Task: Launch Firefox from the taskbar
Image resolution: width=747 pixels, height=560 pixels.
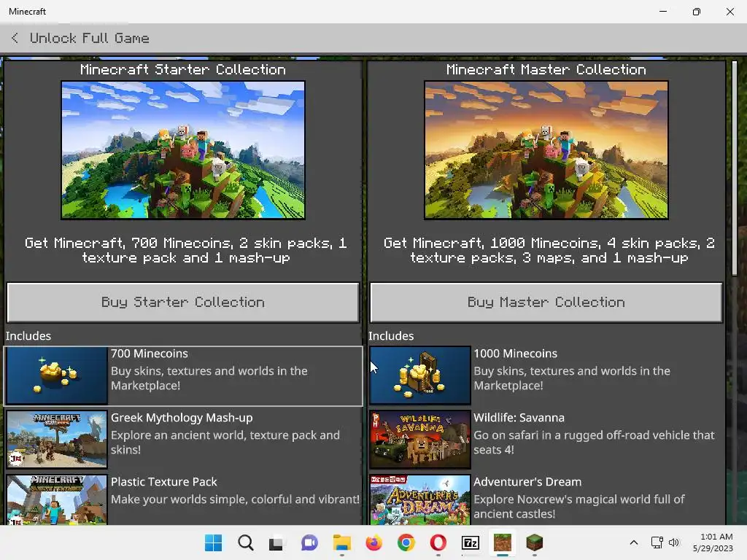Action: (374, 542)
